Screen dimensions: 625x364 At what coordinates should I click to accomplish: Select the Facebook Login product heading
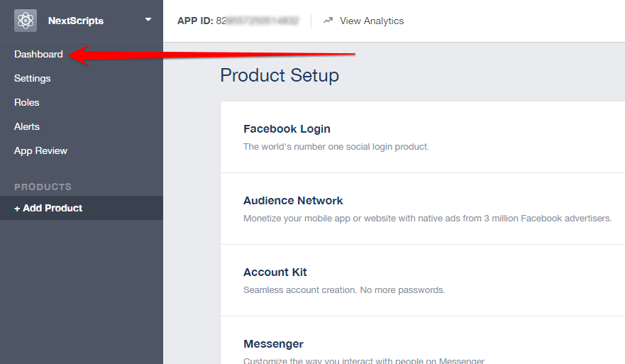pos(287,128)
